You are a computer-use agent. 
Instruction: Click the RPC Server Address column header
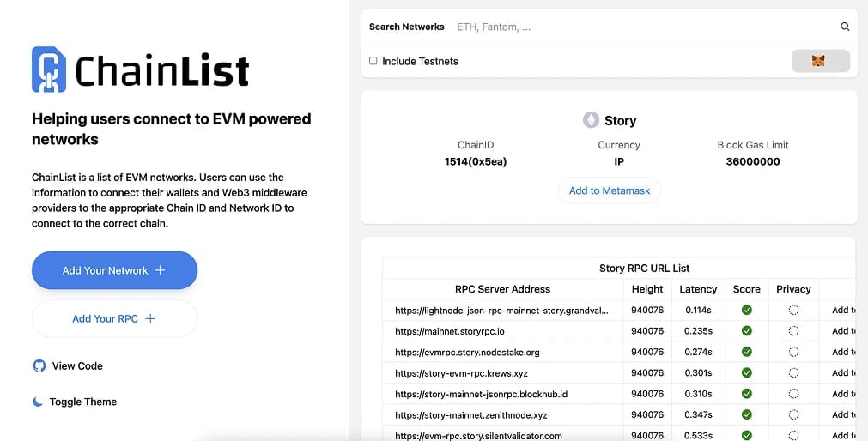coord(502,289)
